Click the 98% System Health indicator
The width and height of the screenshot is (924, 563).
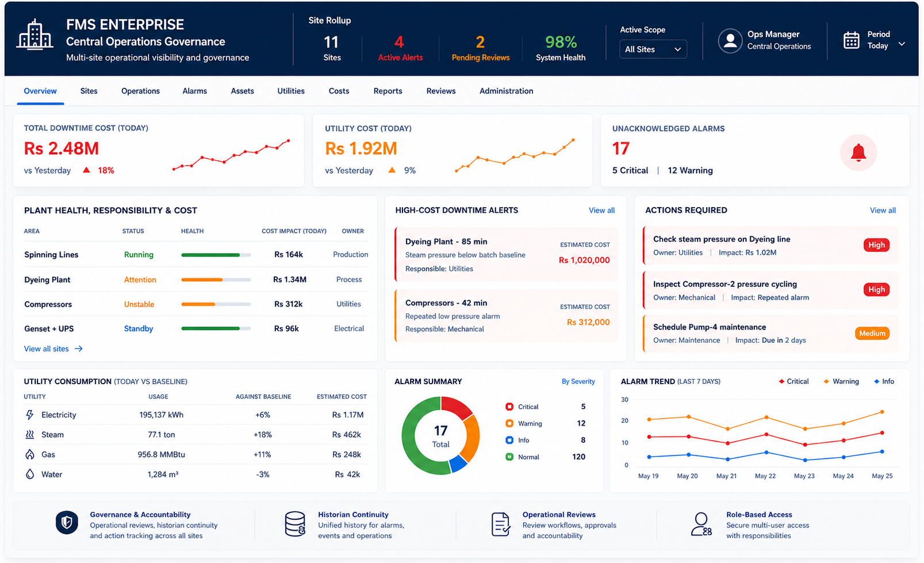561,48
